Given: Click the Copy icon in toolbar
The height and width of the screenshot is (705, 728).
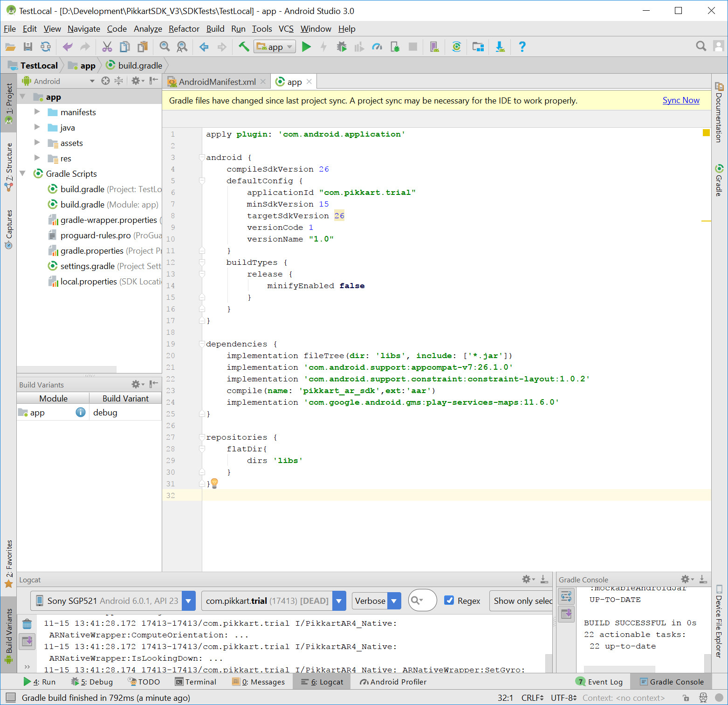Looking at the screenshot, I should 124,47.
